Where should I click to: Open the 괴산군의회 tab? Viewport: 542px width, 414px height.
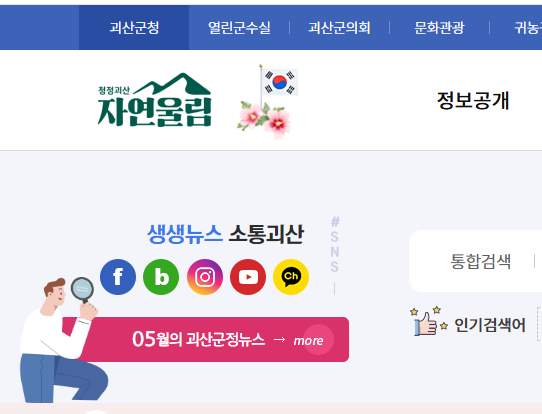[x=339, y=28]
